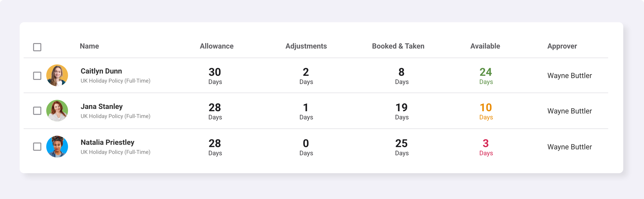Click Jana Stanley's 10 available days
Viewport: 644px width, 199px height.
point(486,112)
